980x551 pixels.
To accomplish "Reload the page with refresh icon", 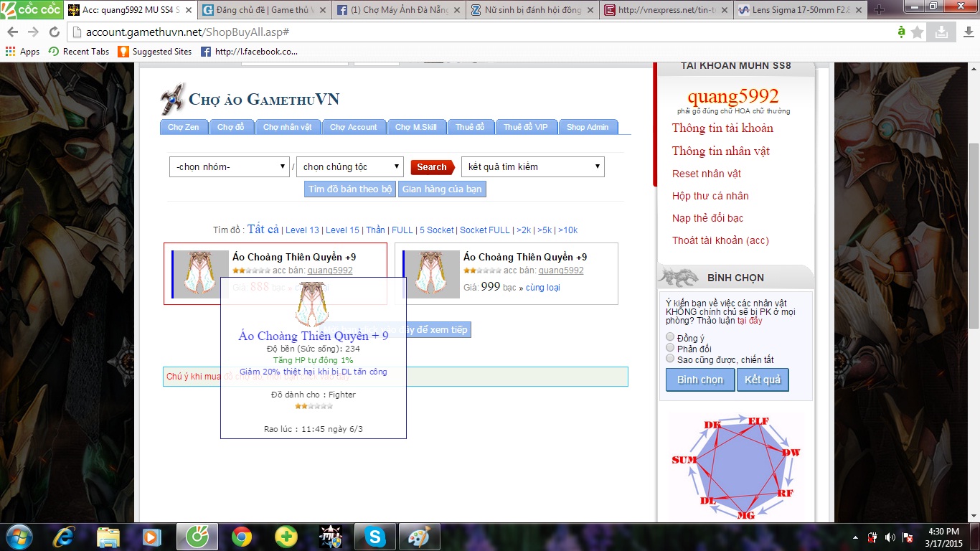I will [x=55, y=32].
